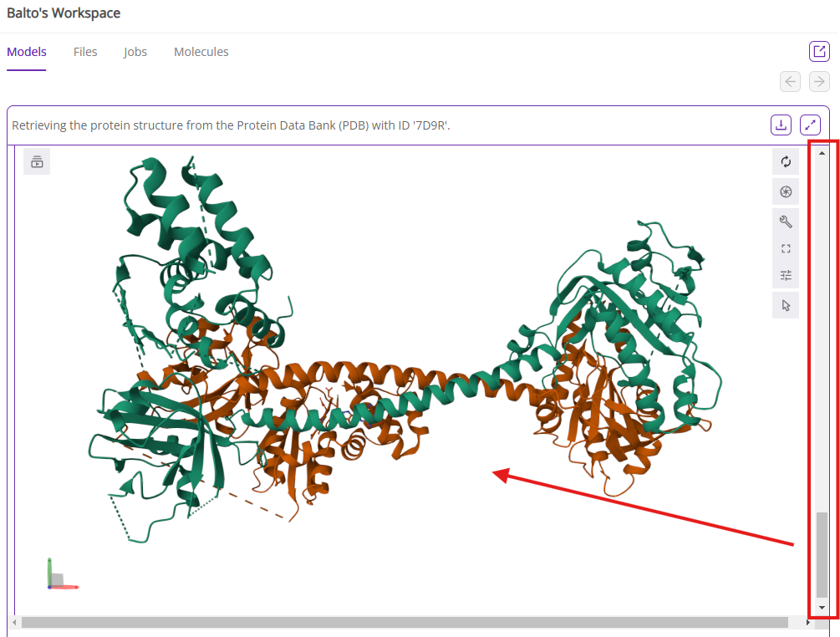
Task: Toggle the viewer expanded viewport icon
Action: (x=786, y=248)
